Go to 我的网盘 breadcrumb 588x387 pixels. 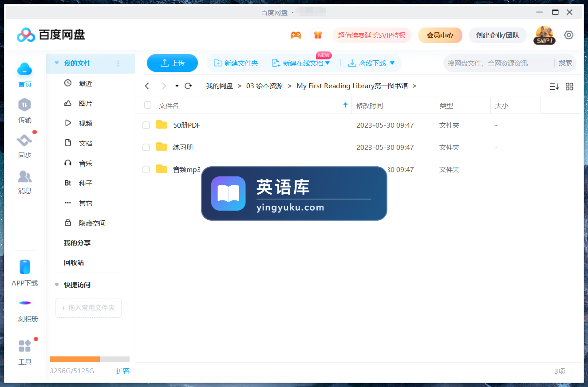click(220, 86)
